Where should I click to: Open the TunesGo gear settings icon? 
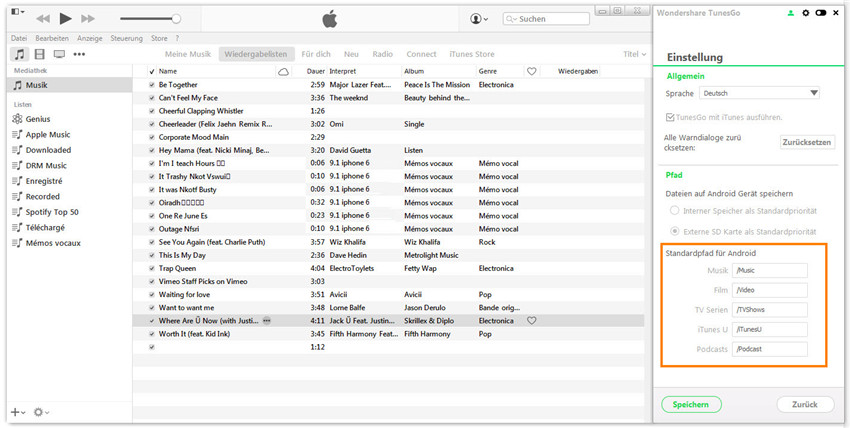(x=806, y=13)
